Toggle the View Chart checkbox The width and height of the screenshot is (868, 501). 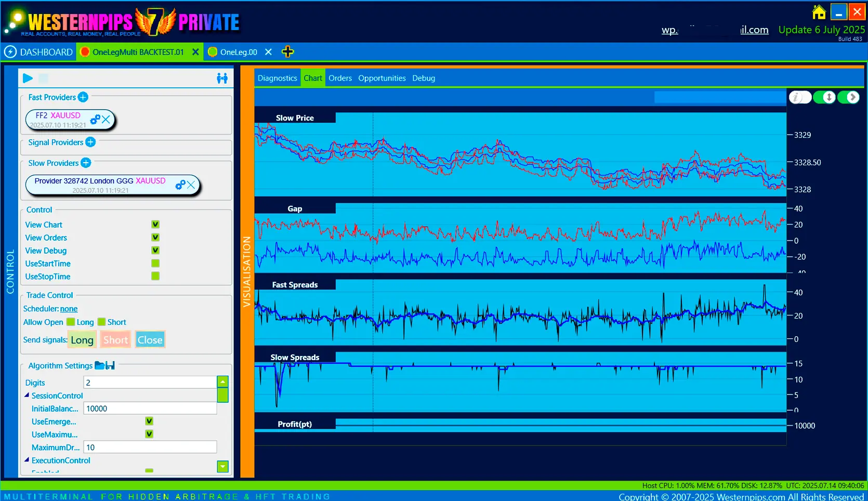(155, 225)
